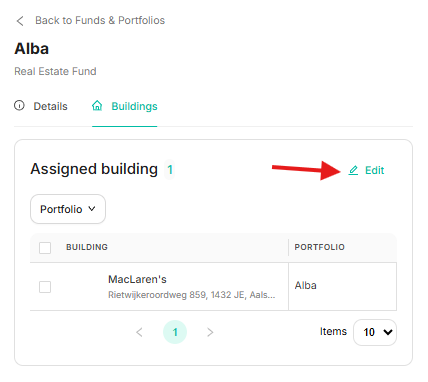Viewport: 428px width, 382px height.
Task: Click the assigned building count badge
Action: (x=170, y=170)
